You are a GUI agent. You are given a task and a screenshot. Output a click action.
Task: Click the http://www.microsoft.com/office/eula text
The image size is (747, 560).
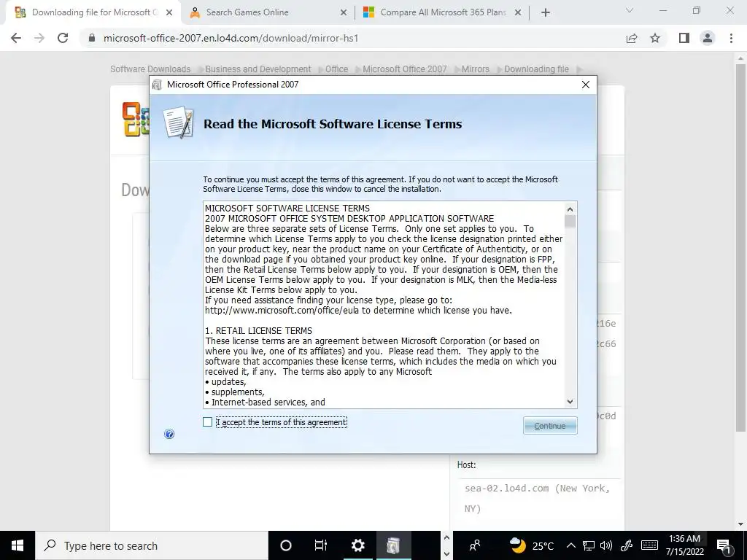coord(282,311)
